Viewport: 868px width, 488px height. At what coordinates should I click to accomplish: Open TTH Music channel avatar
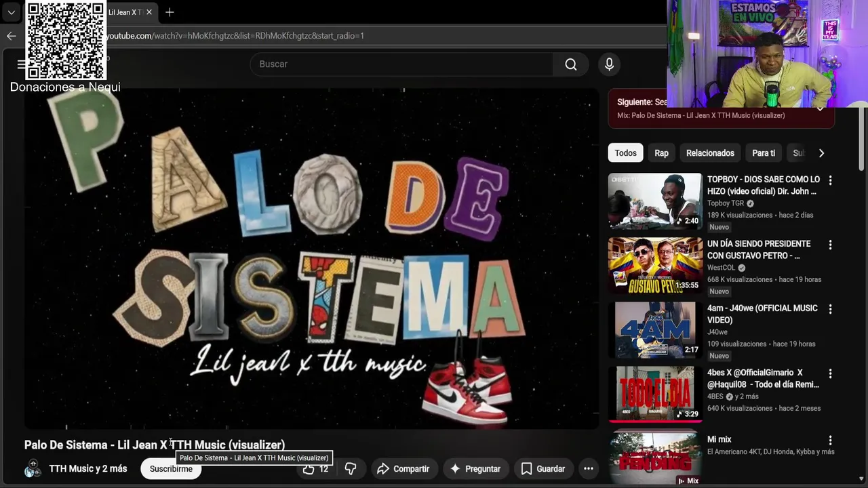click(x=33, y=468)
